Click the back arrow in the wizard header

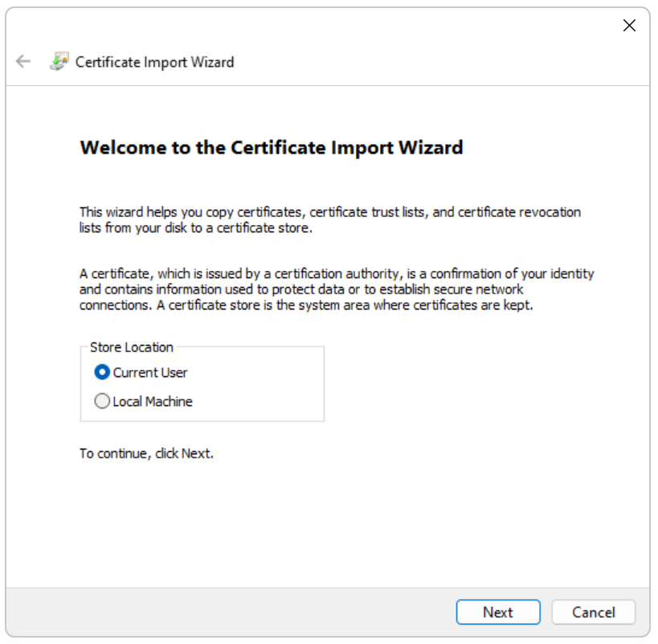[23, 62]
